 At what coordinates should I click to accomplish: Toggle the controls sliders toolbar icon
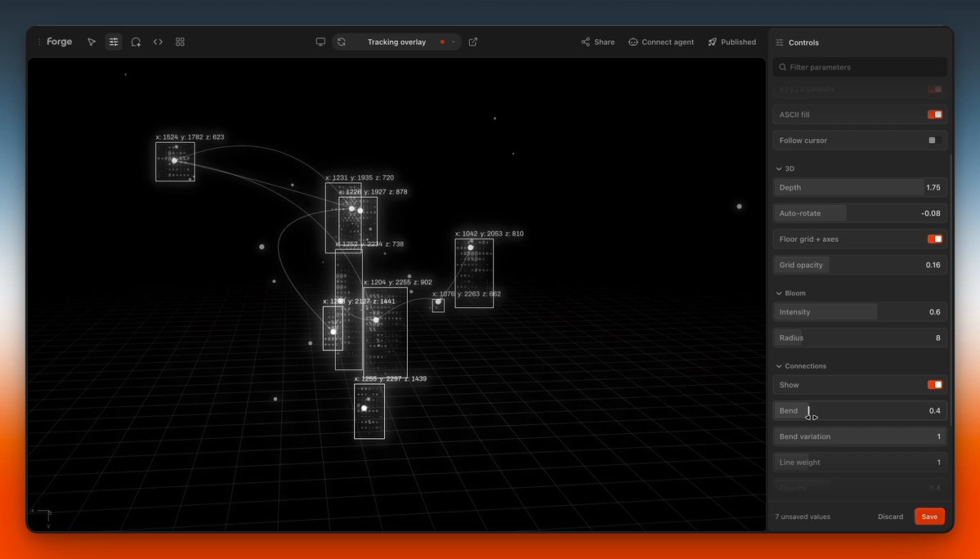click(114, 42)
